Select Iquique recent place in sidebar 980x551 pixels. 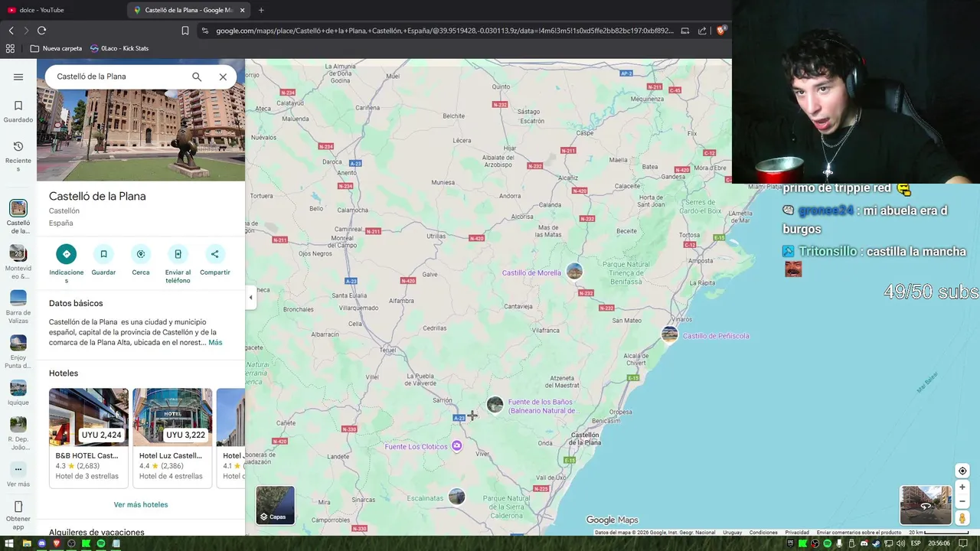pos(18,393)
